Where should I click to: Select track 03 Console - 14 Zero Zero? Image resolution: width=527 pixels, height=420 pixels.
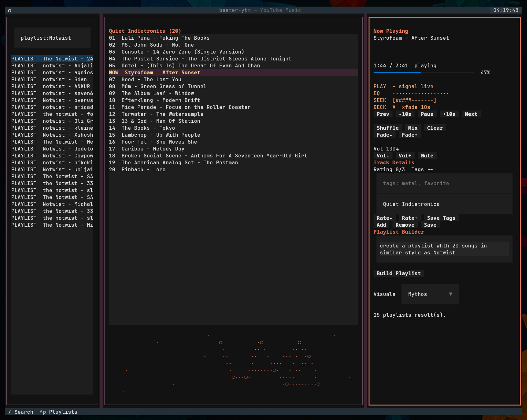click(233, 52)
